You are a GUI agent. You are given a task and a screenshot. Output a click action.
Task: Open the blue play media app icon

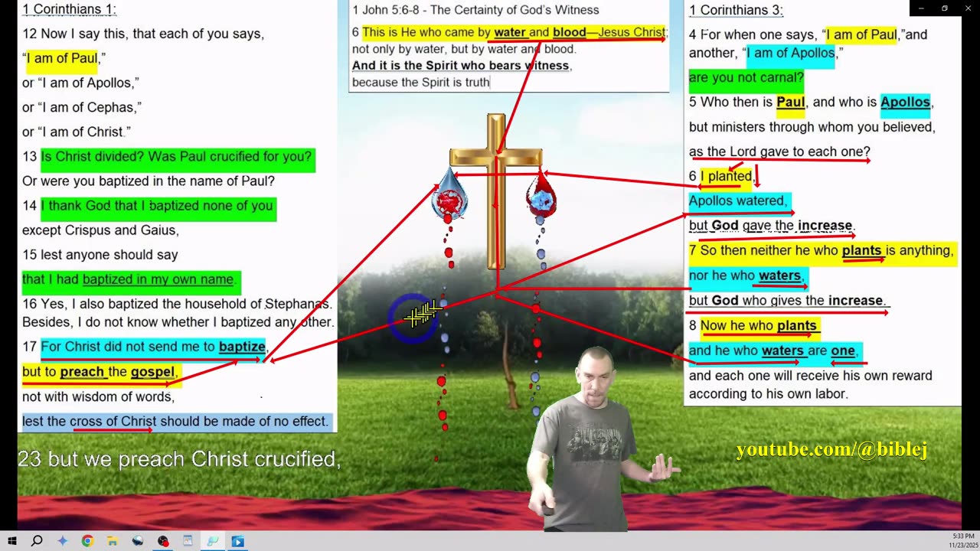click(x=238, y=541)
